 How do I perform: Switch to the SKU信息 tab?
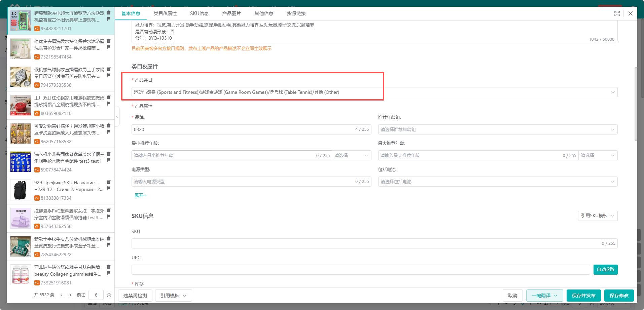click(200, 13)
